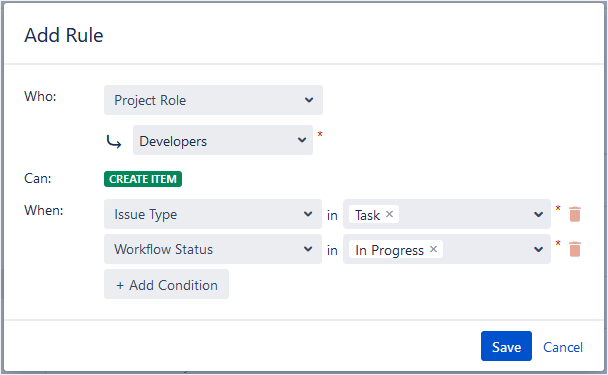
Task: Expand the In Progress values field chevron
Action: point(538,249)
